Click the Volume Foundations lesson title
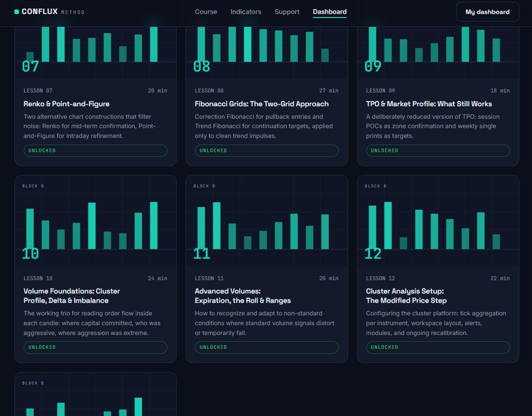The image size is (532, 416). [72, 296]
